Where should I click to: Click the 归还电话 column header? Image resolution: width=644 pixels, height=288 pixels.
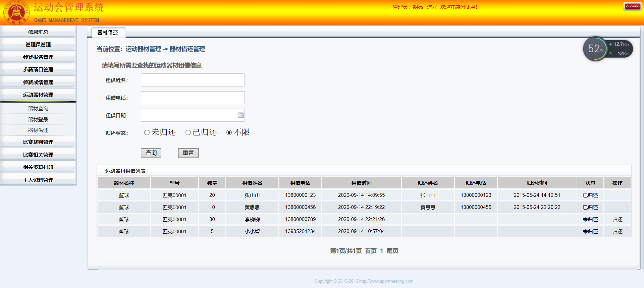[x=476, y=183]
